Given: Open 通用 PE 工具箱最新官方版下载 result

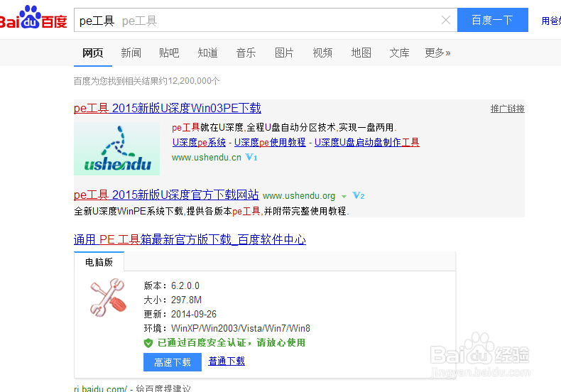Looking at the screenshot, I should tap(190, 239).
